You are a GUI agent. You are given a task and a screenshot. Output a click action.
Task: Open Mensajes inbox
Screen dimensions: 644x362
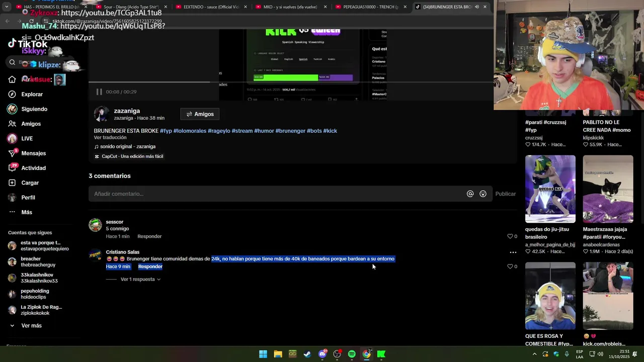click(x=33, y=153)
